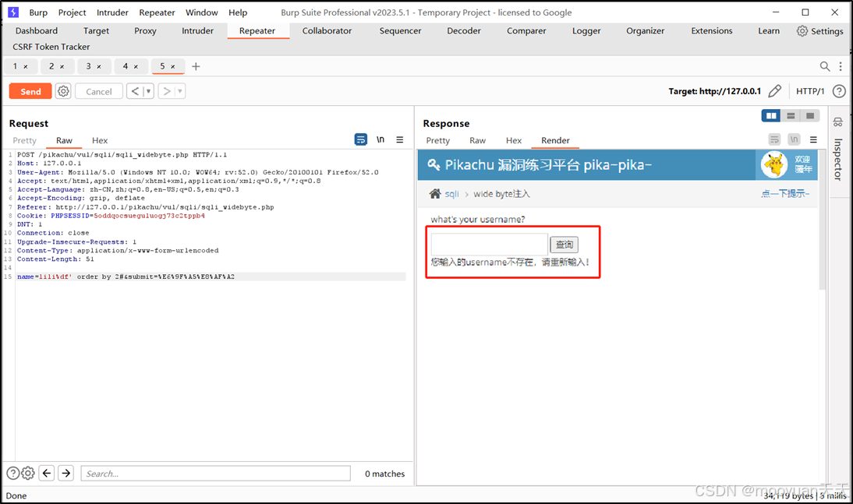Open search settings gear icon
853x504 pixels.
tap(28, 473)
